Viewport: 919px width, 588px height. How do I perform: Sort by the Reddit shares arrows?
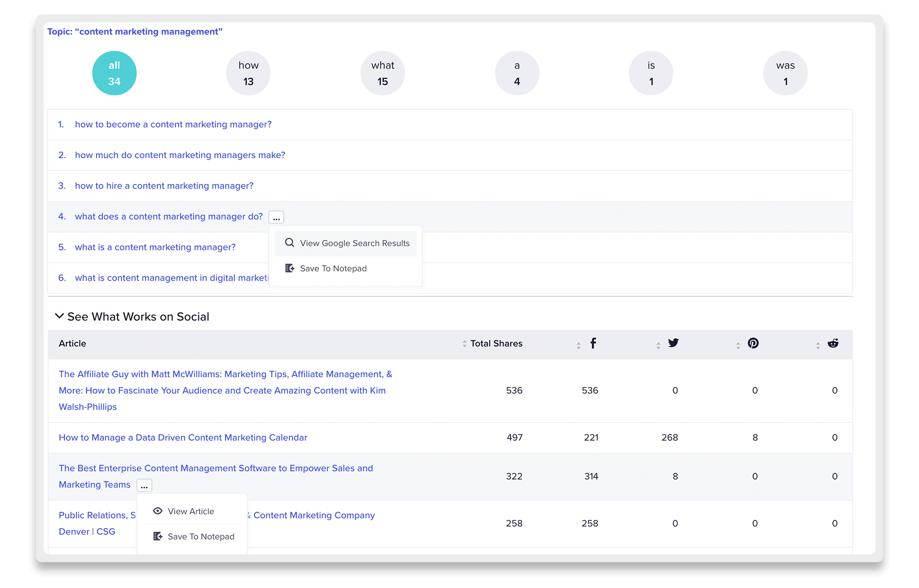click(x=818, y=346)
